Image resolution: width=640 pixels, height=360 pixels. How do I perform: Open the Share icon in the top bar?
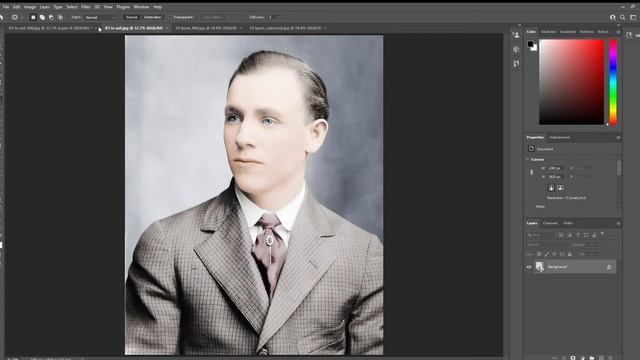(612, 18)
